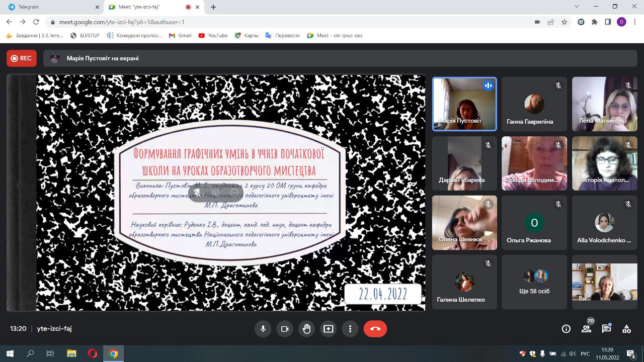This screenshot has width=644, height=362.
Task: Raise hand in the meeting
Action: [x=306, y=329]
